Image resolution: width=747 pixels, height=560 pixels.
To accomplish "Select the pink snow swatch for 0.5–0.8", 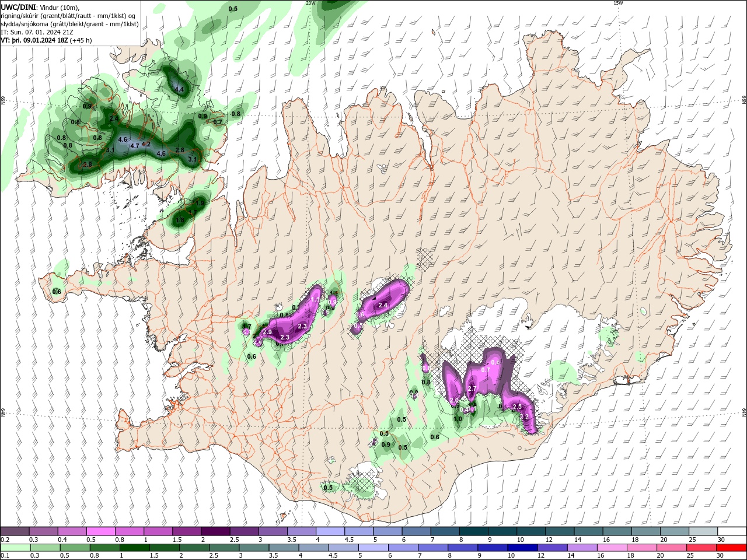I will 100,531.
